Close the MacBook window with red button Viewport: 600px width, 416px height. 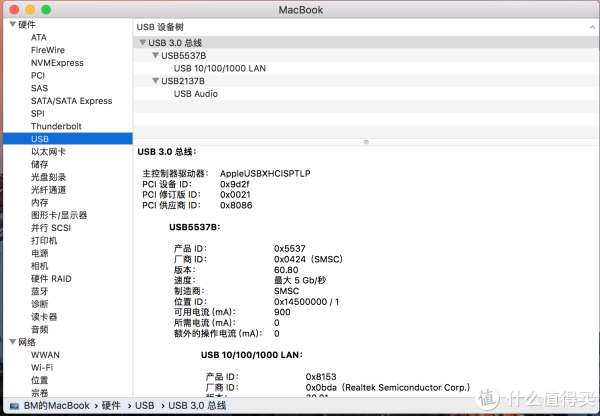click(x=14, y=10)
